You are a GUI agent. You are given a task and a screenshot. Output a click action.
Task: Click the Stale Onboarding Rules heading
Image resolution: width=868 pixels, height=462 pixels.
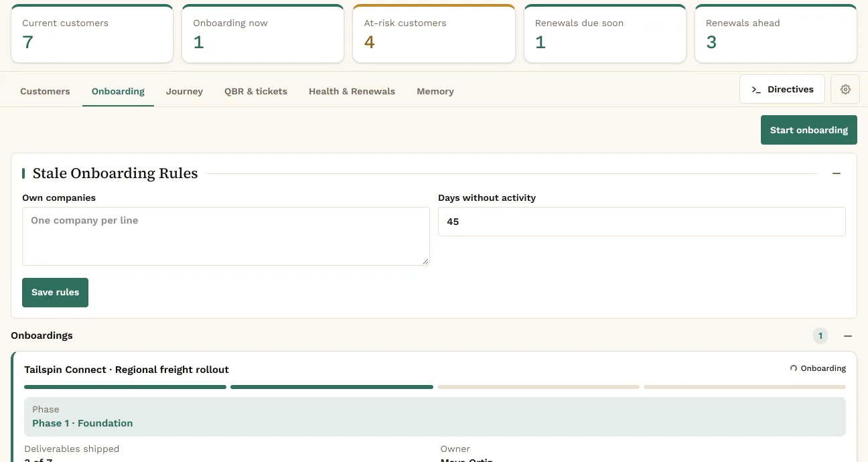[115, 173]
